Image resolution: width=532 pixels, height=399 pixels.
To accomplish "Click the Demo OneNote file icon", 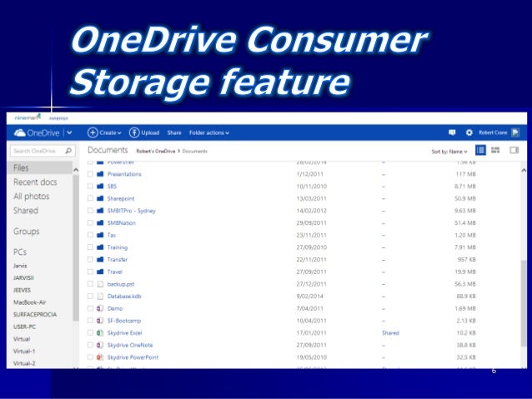I will (100, 308).
